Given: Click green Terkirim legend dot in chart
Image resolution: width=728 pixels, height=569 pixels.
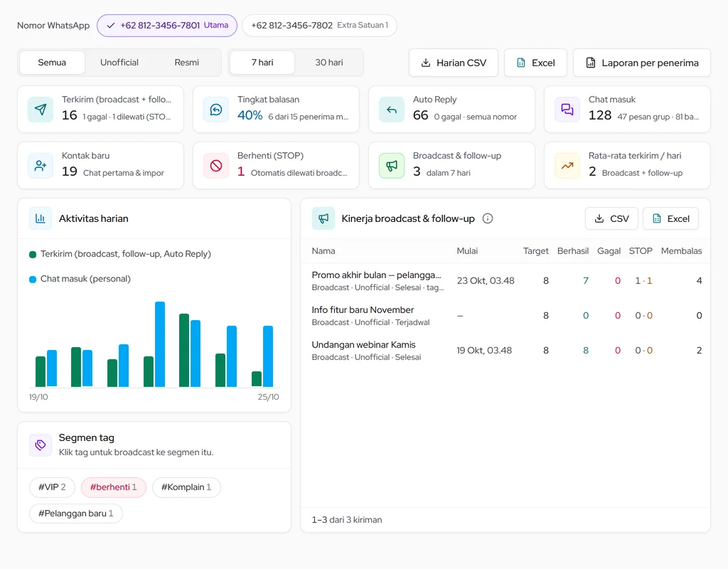Looking at the screenshot, I should coord(33,254).
